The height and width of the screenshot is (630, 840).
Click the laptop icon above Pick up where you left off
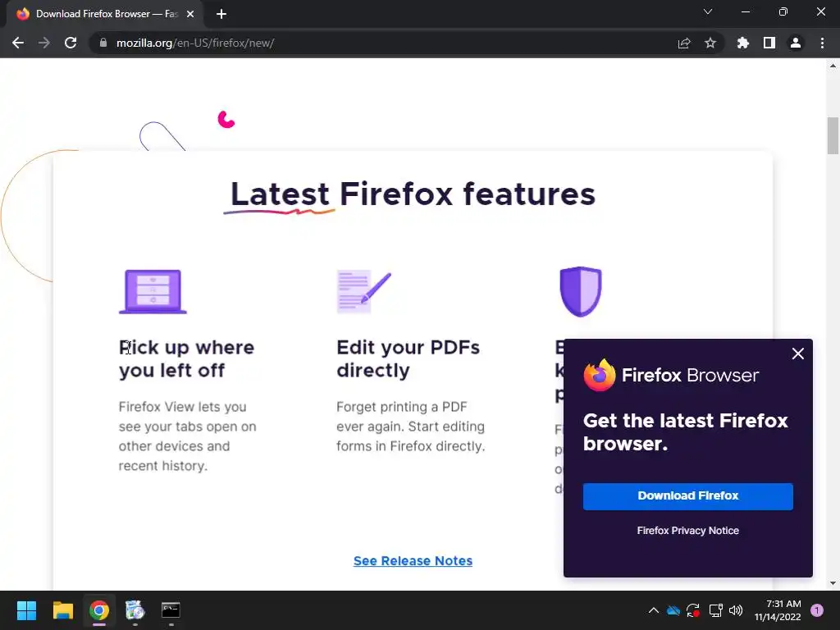click(x=153, y=291)
